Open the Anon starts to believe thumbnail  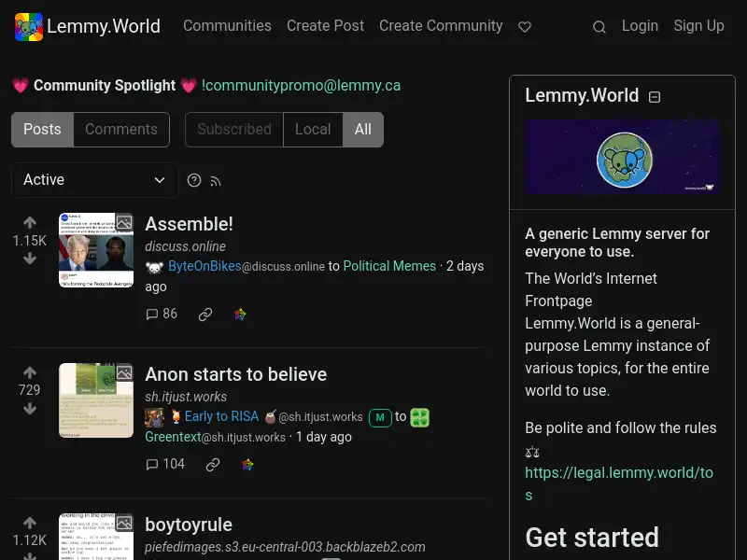click(96, 400)
